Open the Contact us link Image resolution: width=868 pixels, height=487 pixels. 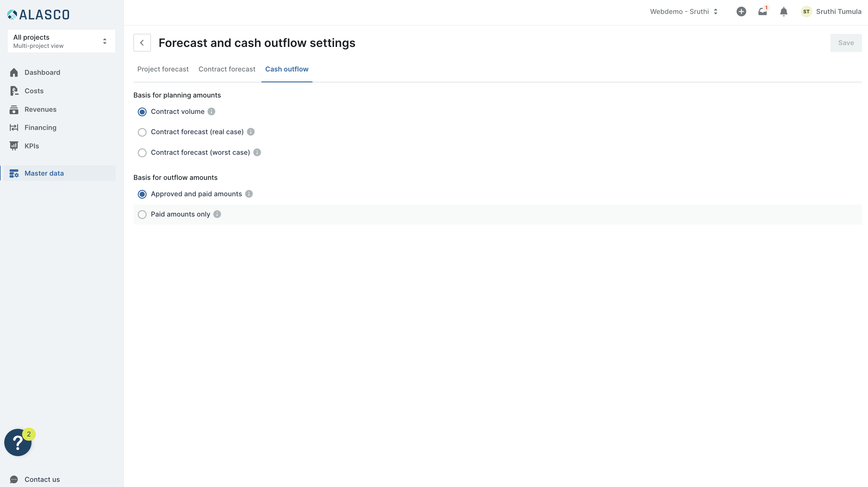(42, 479)
